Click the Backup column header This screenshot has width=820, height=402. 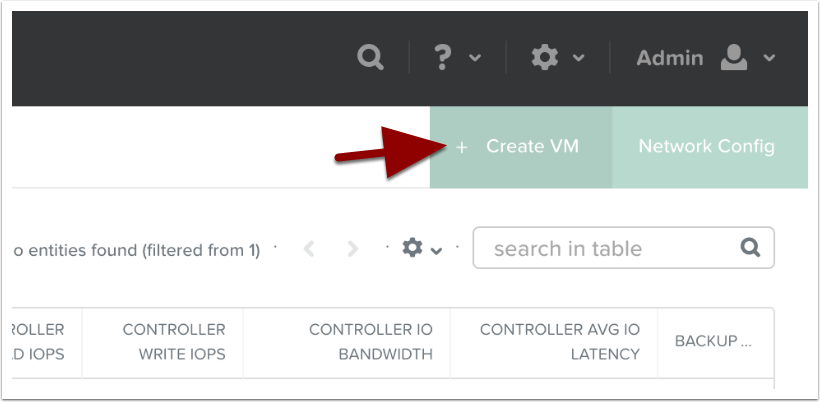tap(712, 341)
